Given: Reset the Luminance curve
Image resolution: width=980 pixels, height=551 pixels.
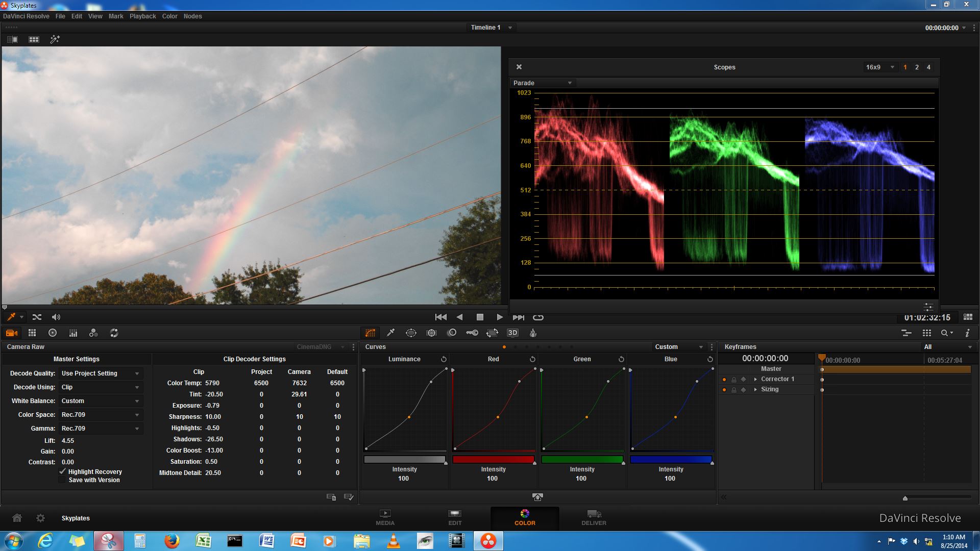Looking at the screenshot, I should click(x=444, y=359).
